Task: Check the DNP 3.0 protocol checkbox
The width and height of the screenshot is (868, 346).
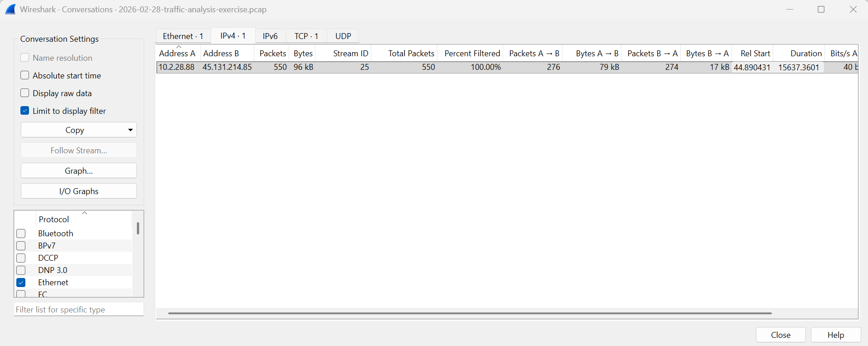Action: 21,270
